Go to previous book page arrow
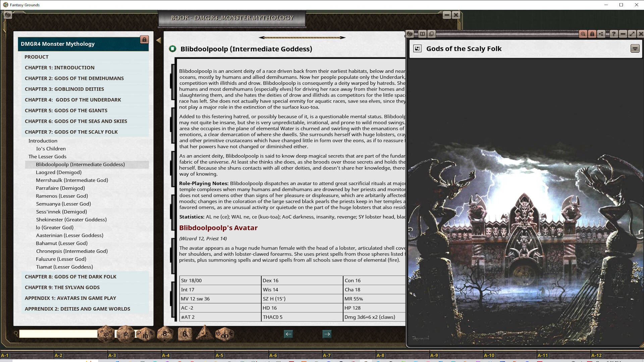 tap(288, 334)
